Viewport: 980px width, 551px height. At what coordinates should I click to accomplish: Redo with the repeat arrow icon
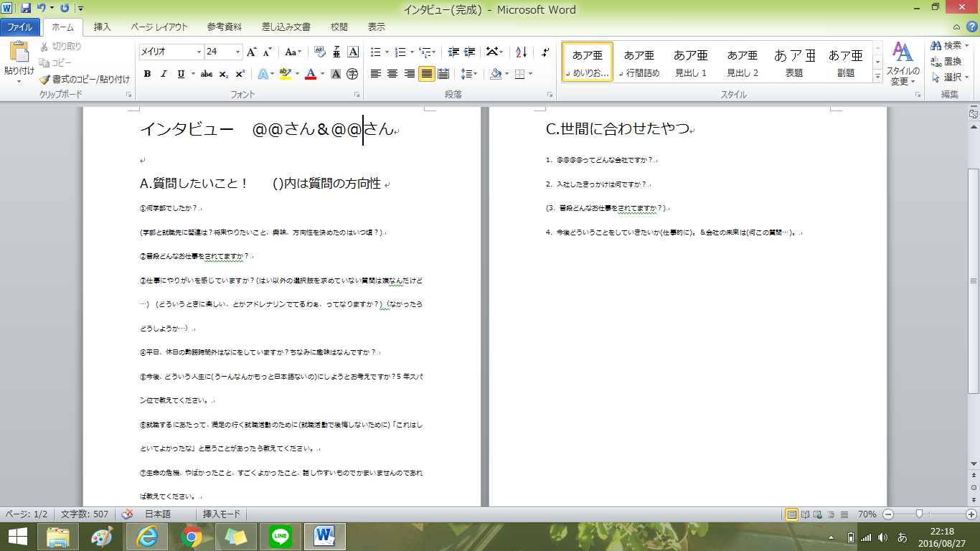[65, 9]
